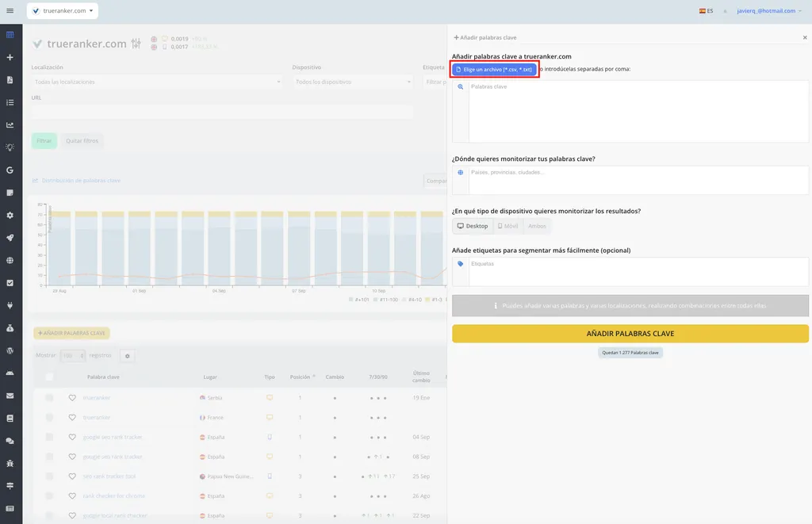
Task: Select Móvil device option
Action: pyautogui.click(x=508, y=226)
